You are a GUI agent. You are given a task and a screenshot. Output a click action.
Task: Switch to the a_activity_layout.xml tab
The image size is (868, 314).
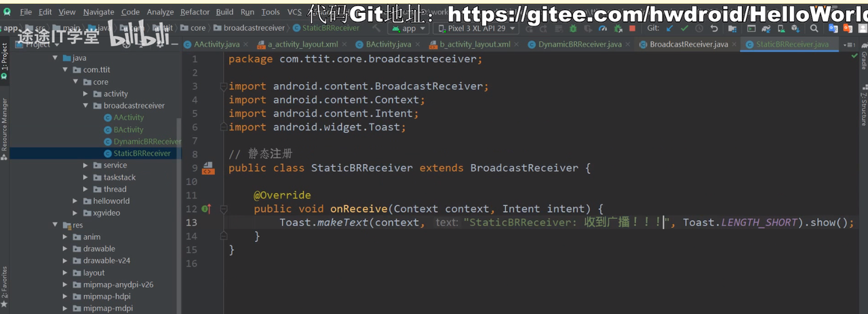(302, 45)
